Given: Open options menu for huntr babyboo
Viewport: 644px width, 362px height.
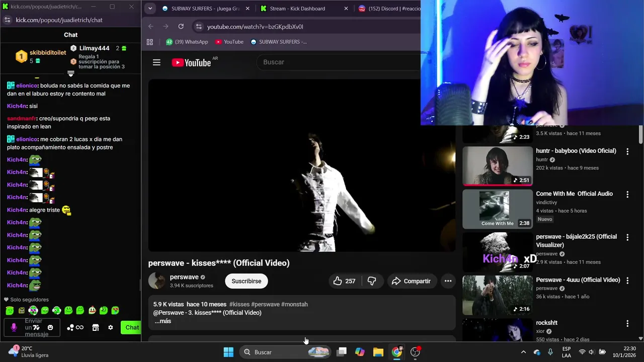Looking at the screenshot, I should 627,151.
